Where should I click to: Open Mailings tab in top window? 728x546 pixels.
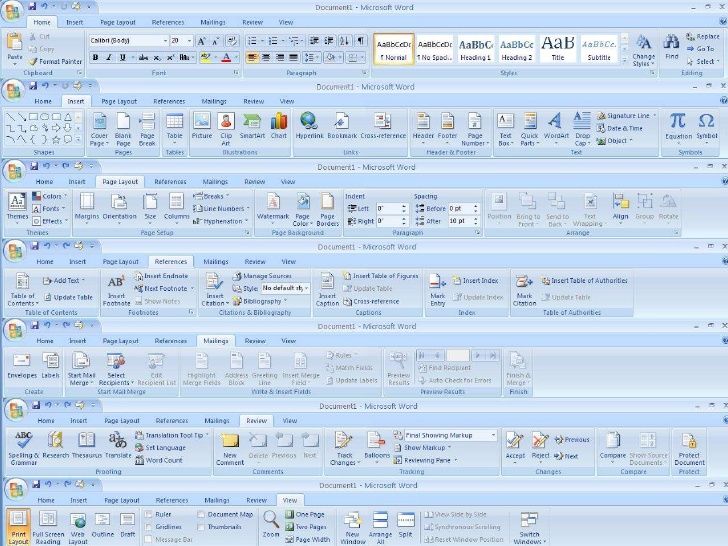[213, 22]
